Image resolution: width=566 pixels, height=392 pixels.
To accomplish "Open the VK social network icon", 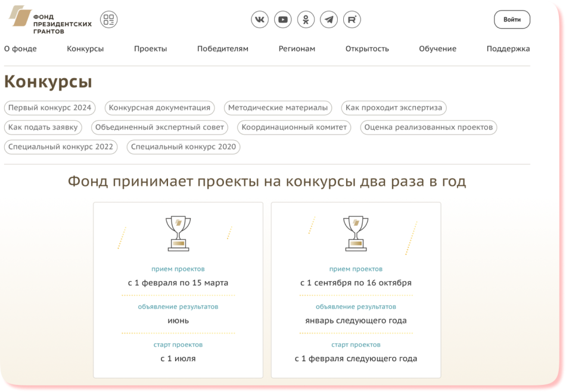I will pos(260,20).
